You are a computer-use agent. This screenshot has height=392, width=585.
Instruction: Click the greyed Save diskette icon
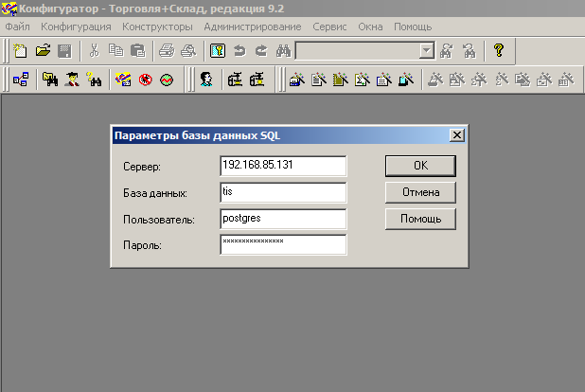pos(64,51)
